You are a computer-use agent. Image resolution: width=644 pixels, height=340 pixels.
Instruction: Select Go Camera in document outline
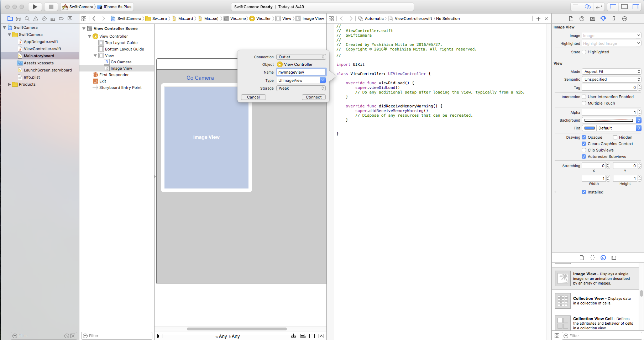[121, 62]
